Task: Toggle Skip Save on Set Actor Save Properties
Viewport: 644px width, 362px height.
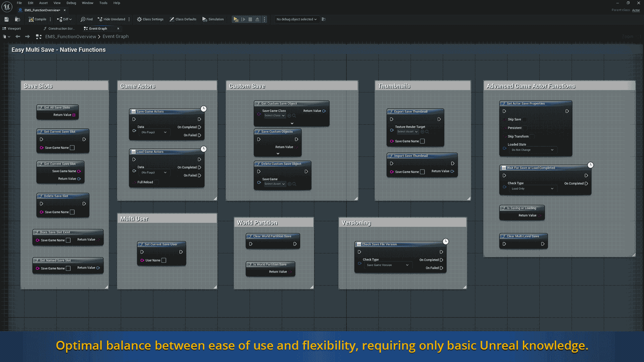Action: tap(525, 120)
